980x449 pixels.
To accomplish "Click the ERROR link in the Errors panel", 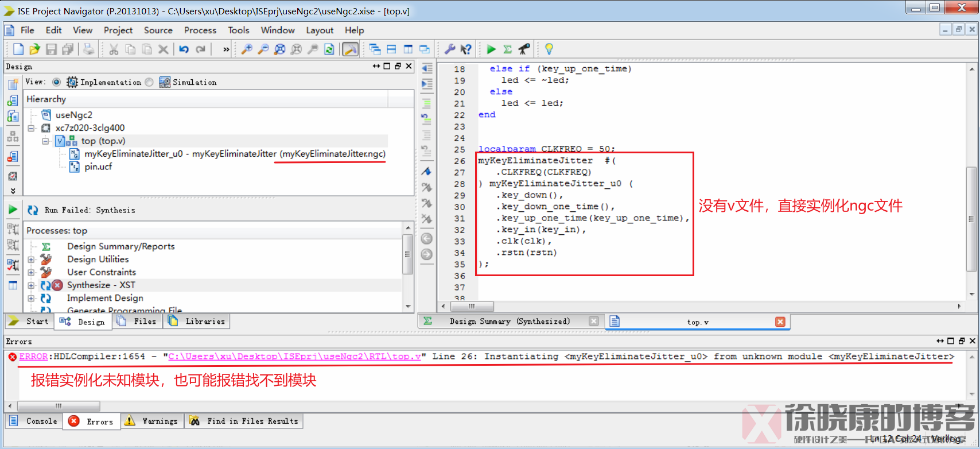I will click(33, 357).
